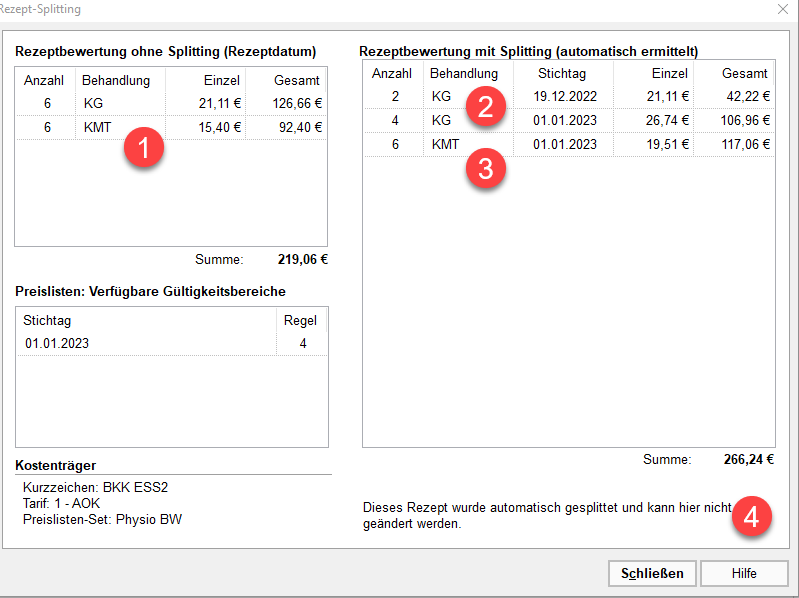799x598 pixels.
Task: Click the red number 4 marker
Action: [752, 517]
